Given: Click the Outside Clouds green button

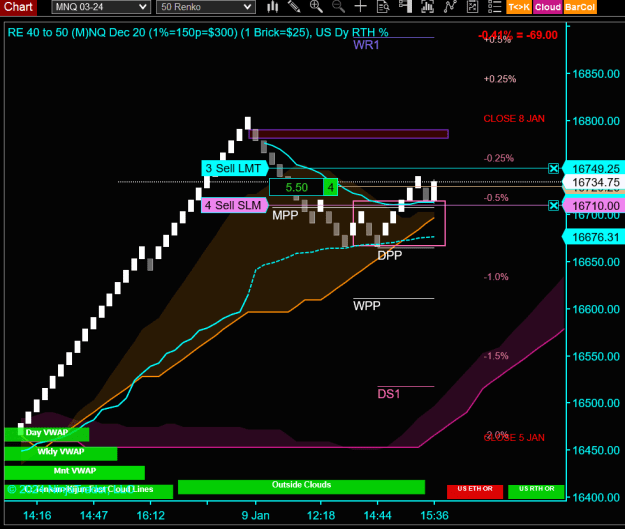Looking at the screenshot, I should 301,487.
